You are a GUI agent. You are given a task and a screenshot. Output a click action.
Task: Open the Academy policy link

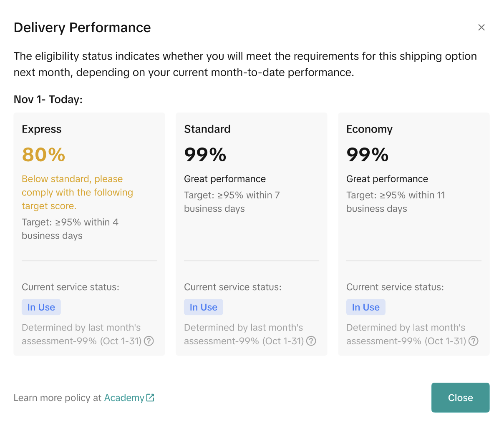point(124,398)
